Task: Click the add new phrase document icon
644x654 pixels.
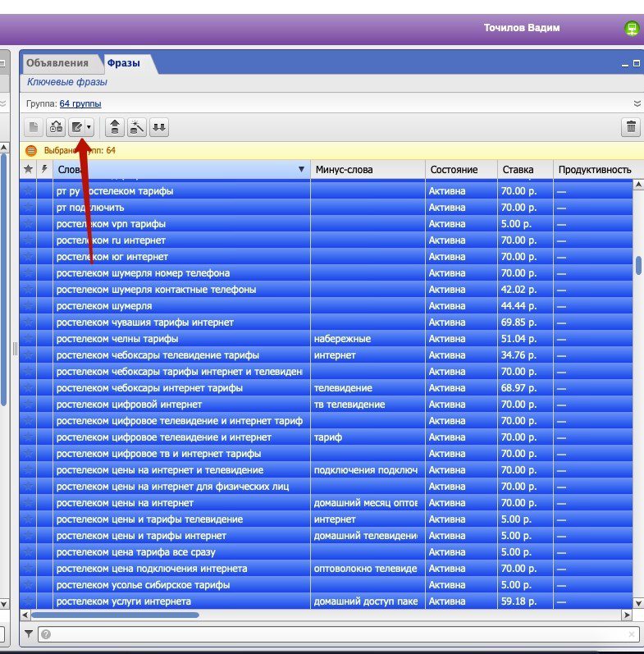Action: click(x=34, y=127)
